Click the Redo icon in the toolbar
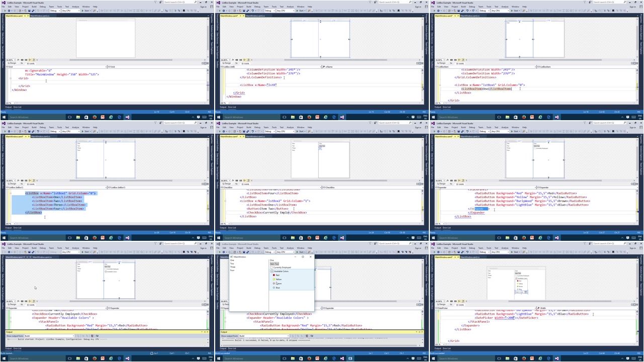 pyautogui.click(x=43, y=11)
